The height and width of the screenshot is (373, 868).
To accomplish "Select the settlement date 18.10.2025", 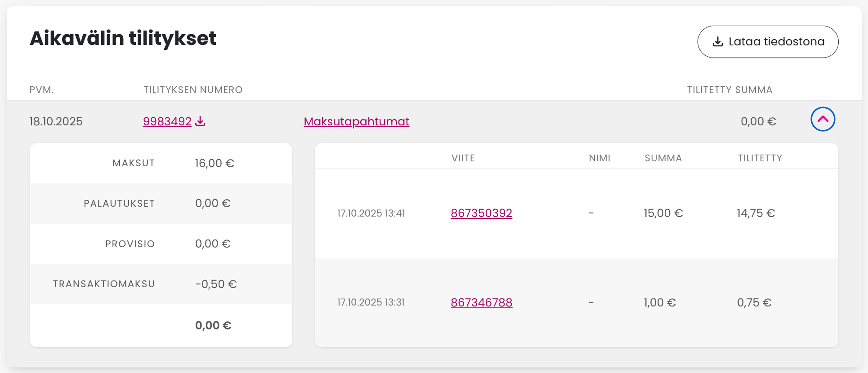I will tap(56, 121).
